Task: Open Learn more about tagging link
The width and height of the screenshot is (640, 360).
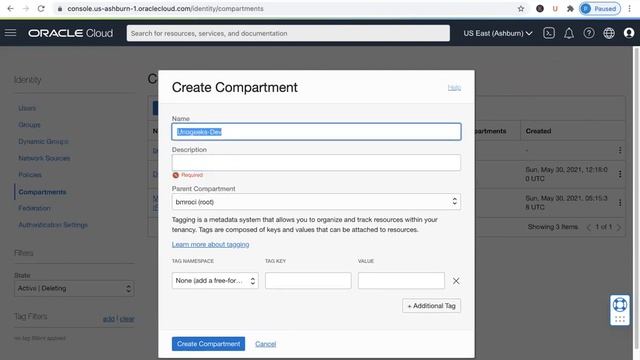Action: (x=210, y=244)
